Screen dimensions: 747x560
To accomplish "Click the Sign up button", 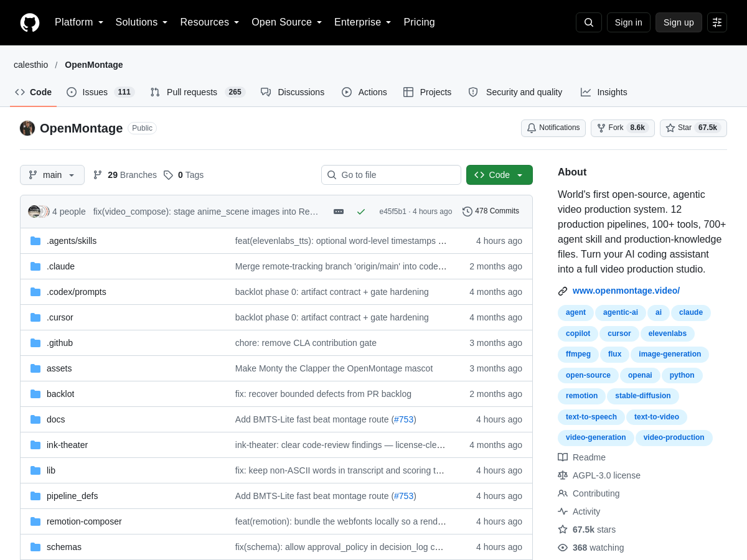I will (x=679, y=22).
